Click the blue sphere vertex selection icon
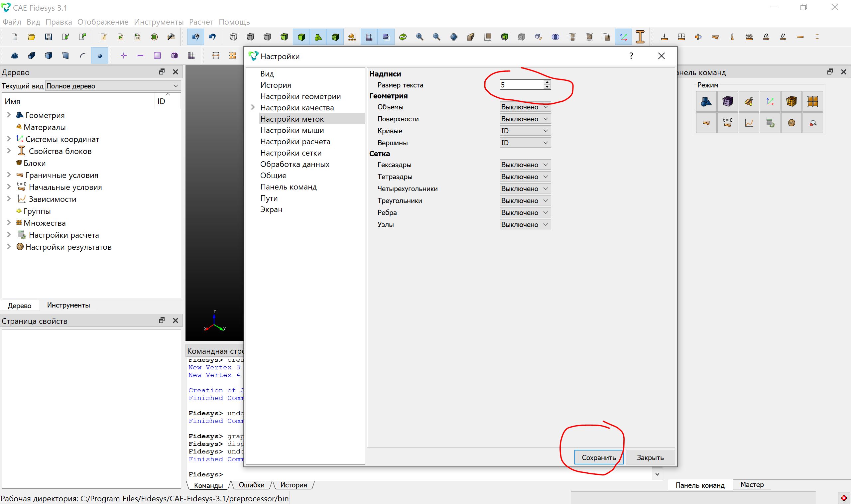 [99, 56]
